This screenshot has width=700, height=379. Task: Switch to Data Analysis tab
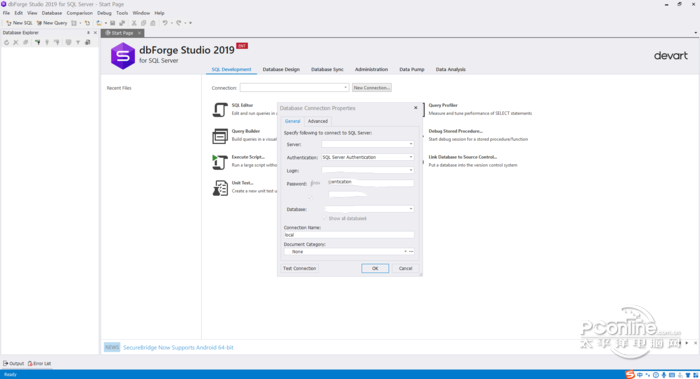point(450,70)
